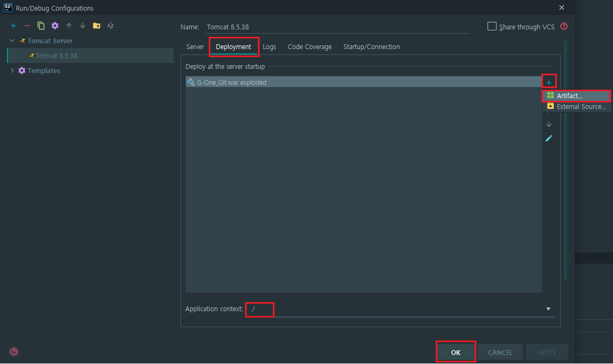Move configuration down arrow in toolbar
The height and width of the screenshot is (364, 613).
[82, 26]
